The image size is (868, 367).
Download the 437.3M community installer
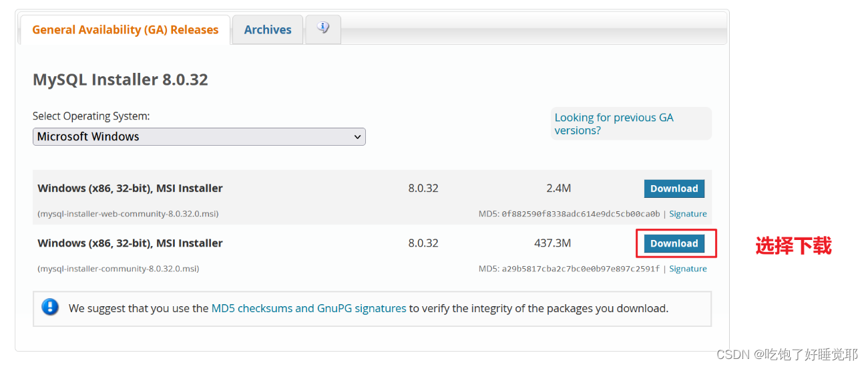coord(674,243)
